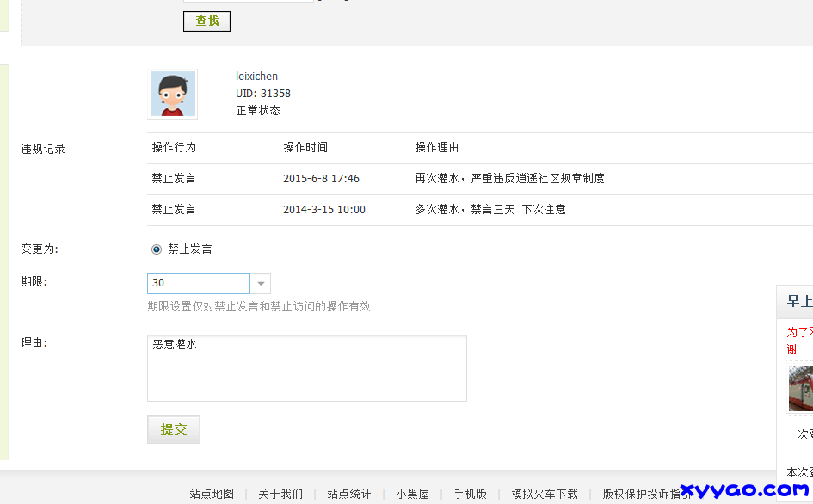Open the 站点地图 sitemap link
This screenshot has width=813, height=504.
pyautogui.click(x=211, y=494)
